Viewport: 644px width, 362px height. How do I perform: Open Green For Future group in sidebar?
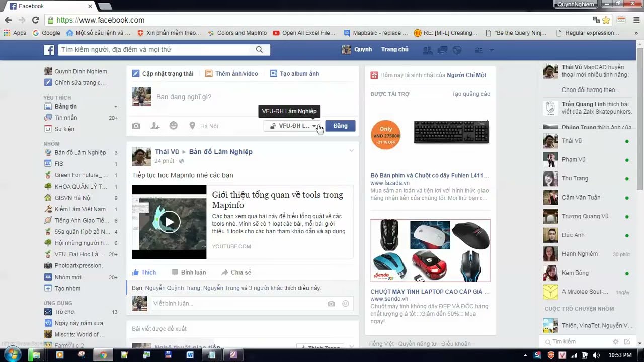80,175
